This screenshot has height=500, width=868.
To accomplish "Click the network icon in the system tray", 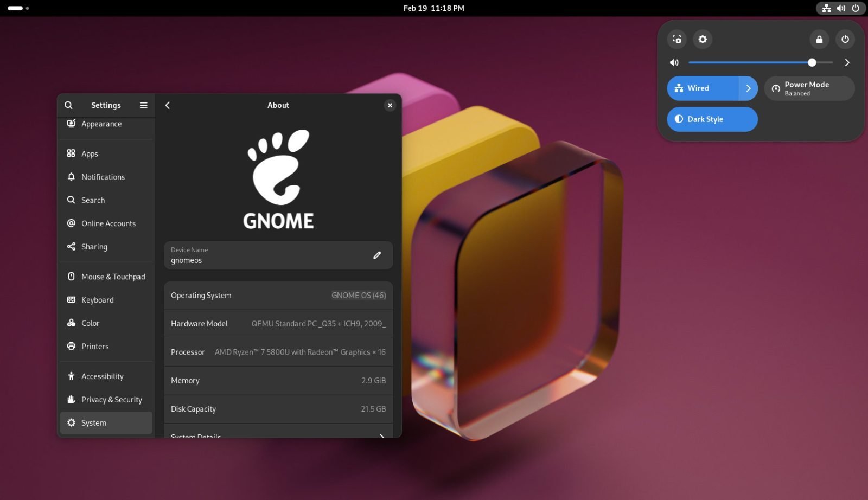I will point(827,8).
